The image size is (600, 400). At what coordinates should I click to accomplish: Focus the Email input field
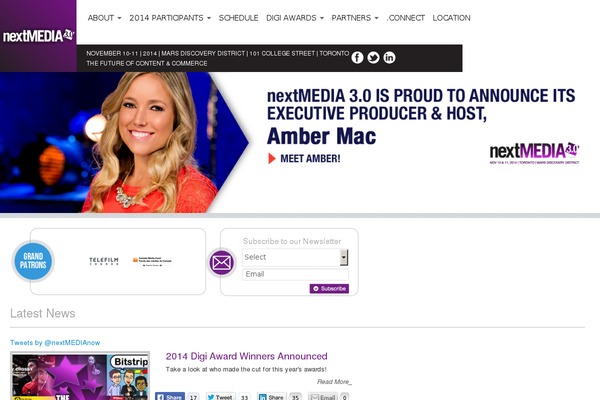point(295,274)
